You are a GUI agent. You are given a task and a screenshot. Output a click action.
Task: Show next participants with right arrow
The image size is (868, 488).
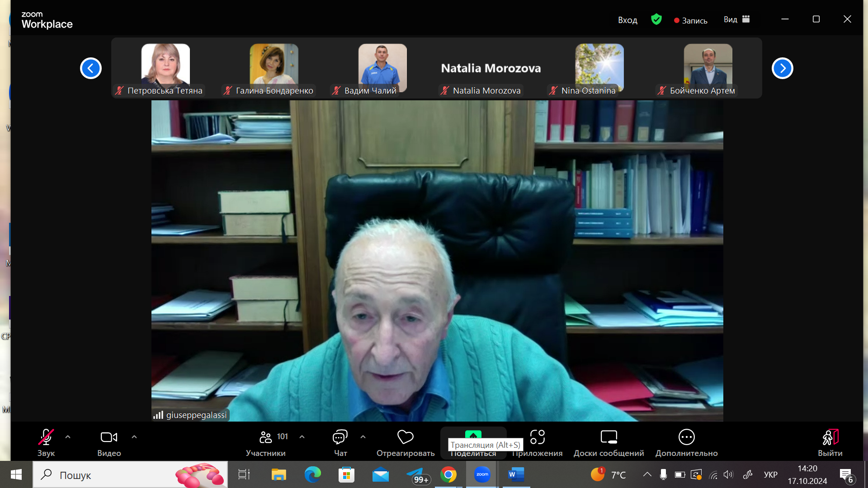tap(782, 68)
